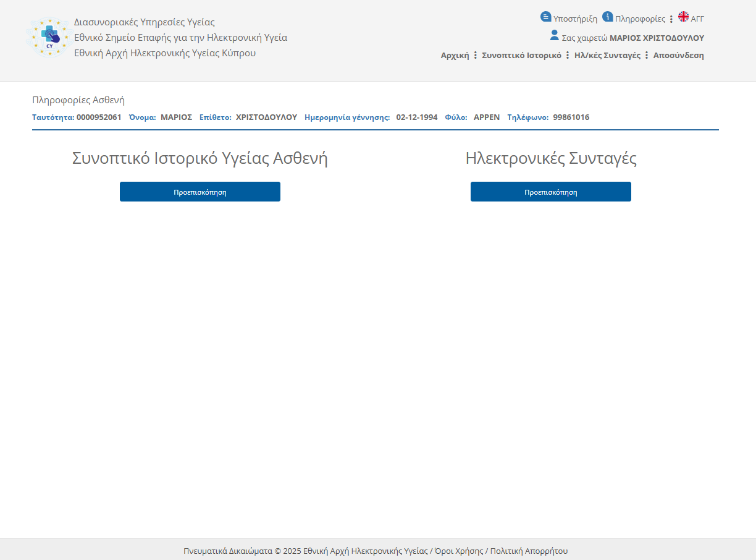Open Πολιτική Απορρήτου in the footer

click(529, 551)
